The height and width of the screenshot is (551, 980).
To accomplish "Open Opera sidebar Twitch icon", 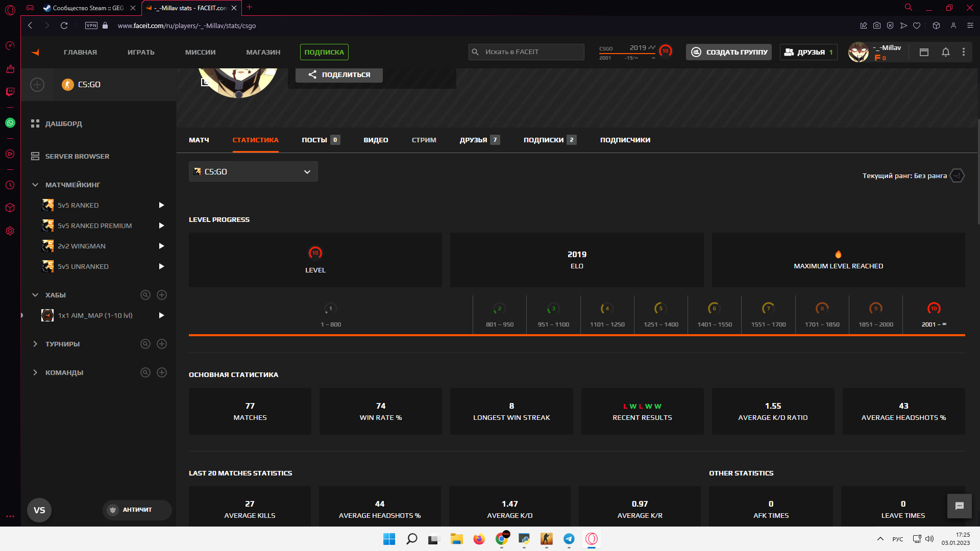I will tap(10, 92).
